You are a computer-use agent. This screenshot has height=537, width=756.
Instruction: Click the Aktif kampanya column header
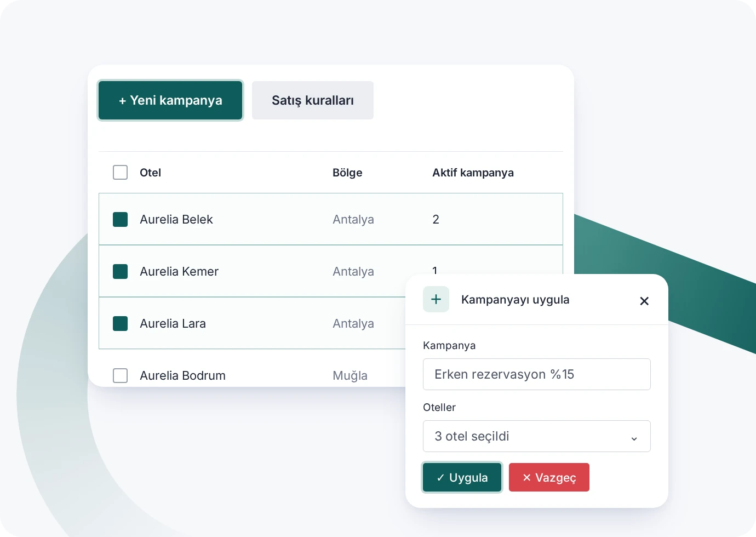pos(473,173)
